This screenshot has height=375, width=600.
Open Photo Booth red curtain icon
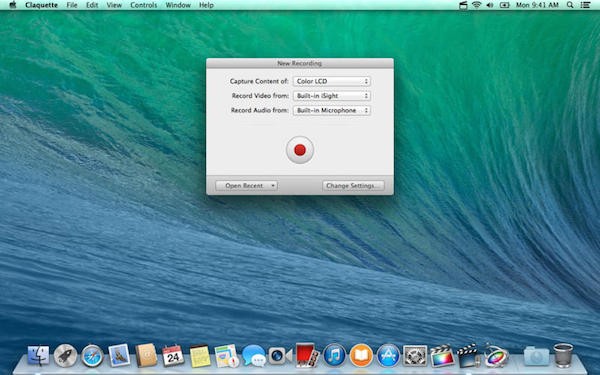click(x=307, y=355)
